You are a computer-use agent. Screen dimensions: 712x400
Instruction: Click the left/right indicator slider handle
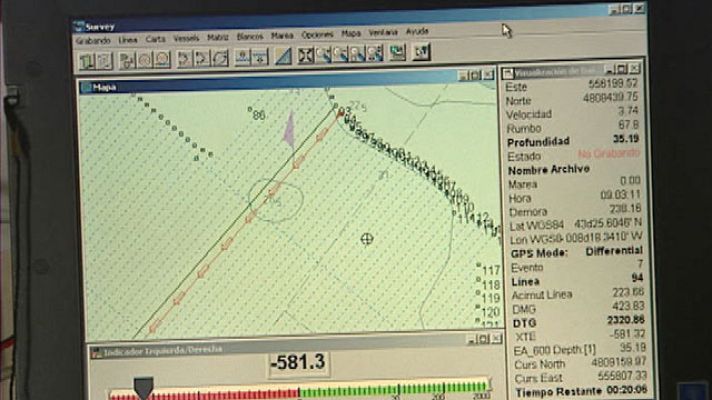144,384
